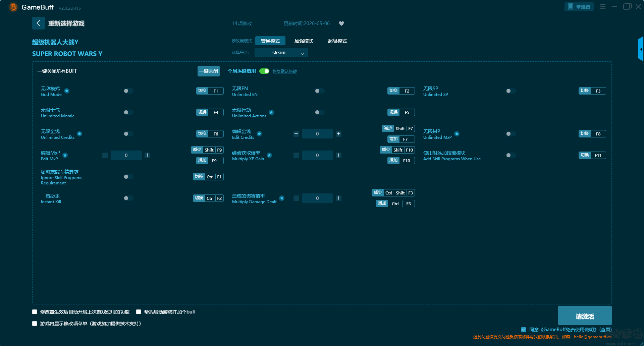Toggle Unlimited Credits switch
The height and width of the screenshot is (346, 644).
(x=128, y=134)
